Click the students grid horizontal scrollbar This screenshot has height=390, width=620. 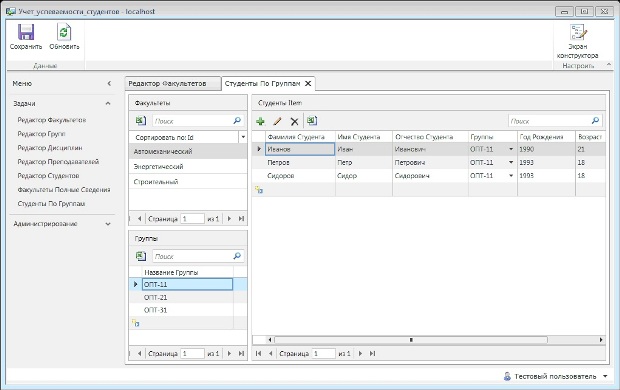[x=411, y=340]
